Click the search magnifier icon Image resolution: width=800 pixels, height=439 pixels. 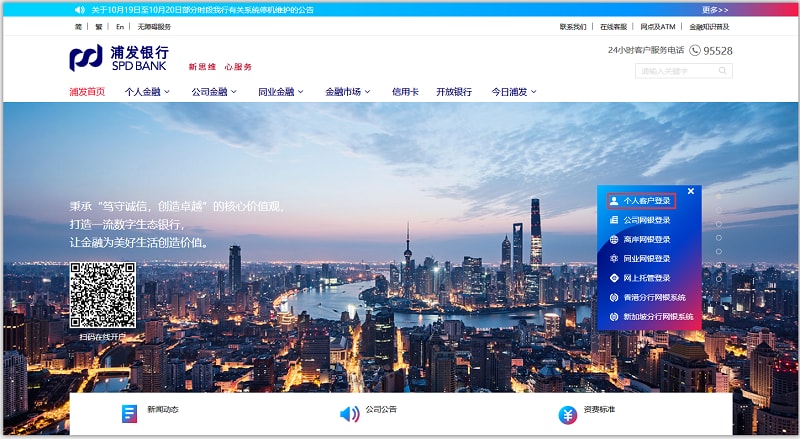(723, 71)
